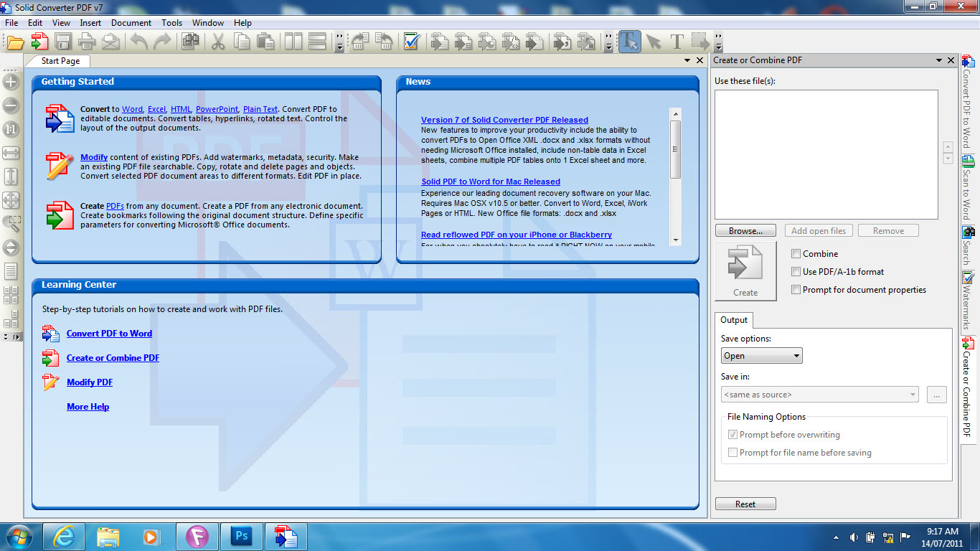Click the watermark checkmark toolbar icon
The image size is (980, 551).
pos(411,42)
